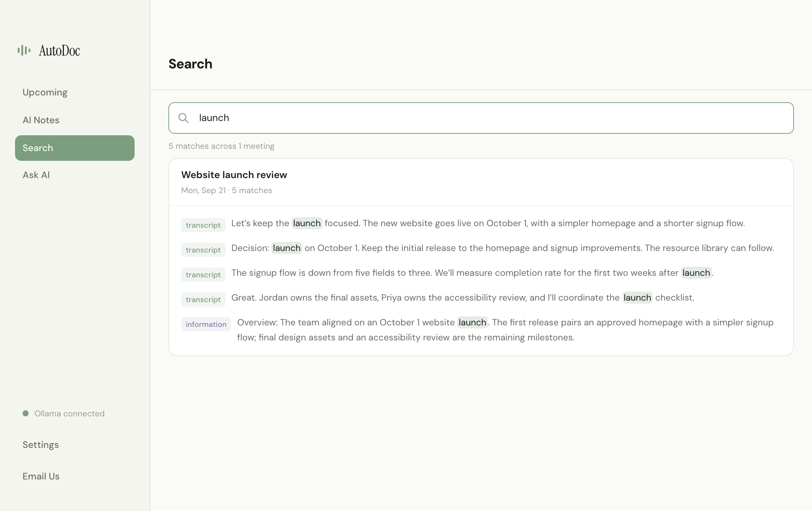Click transcript tag for "Let's keep the launch focused"
Image resolution: width=812 pixels, height=511 pixels.
click(x=203, y=225)
